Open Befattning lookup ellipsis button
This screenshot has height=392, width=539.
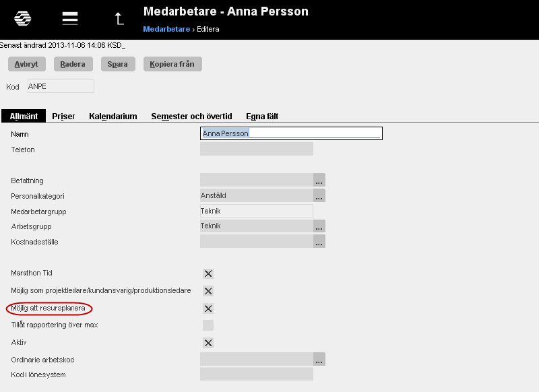319,180
